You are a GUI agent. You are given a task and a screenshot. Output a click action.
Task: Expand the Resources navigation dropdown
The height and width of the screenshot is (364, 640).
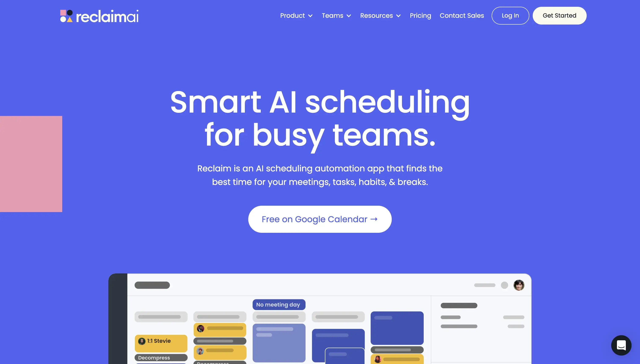point(380,15)
